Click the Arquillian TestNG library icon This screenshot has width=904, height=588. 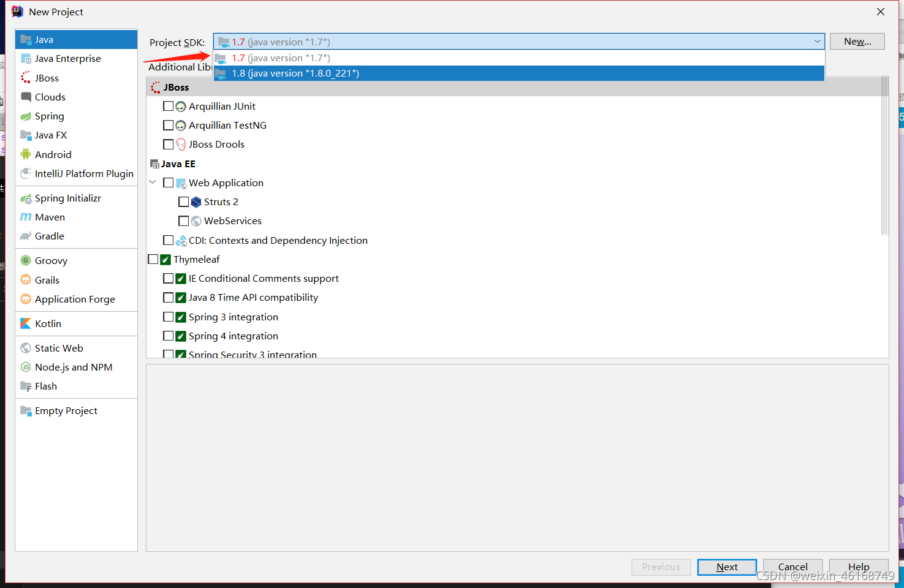point(181,126)
